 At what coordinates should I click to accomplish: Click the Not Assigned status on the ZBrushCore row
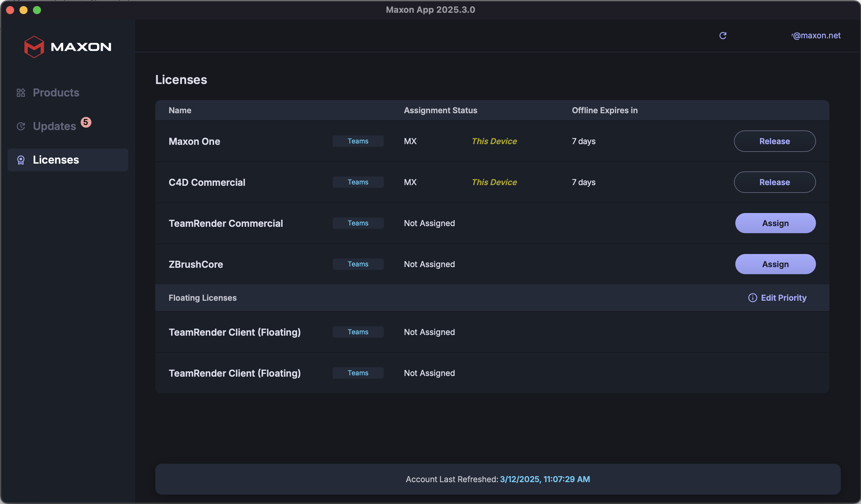click(429, 264)
